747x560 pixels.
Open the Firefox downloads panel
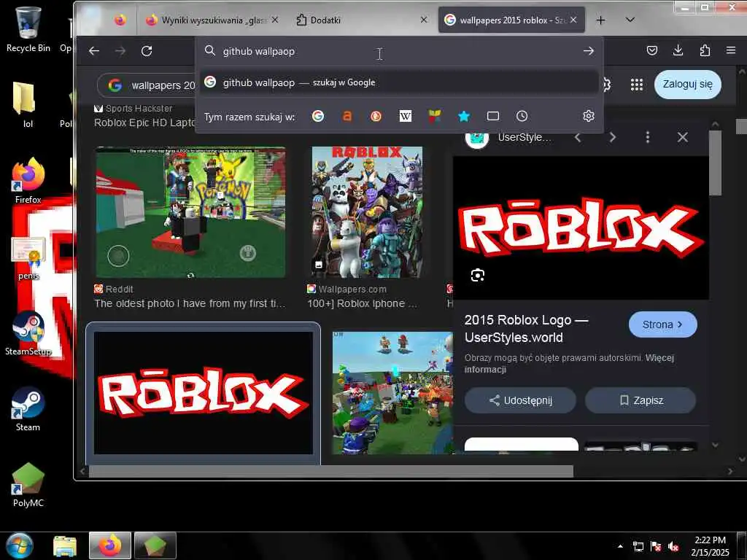[678, 50]
